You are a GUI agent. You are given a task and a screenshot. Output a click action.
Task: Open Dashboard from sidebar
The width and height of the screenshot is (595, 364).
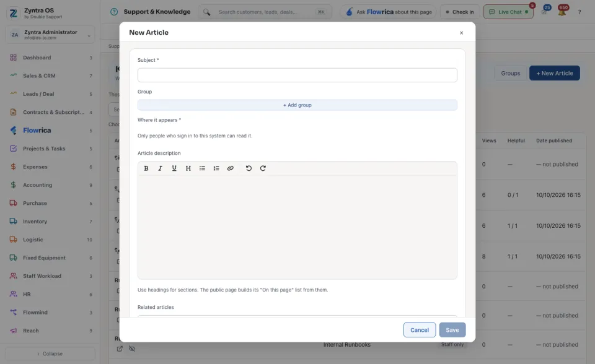[x=50, y=58]
